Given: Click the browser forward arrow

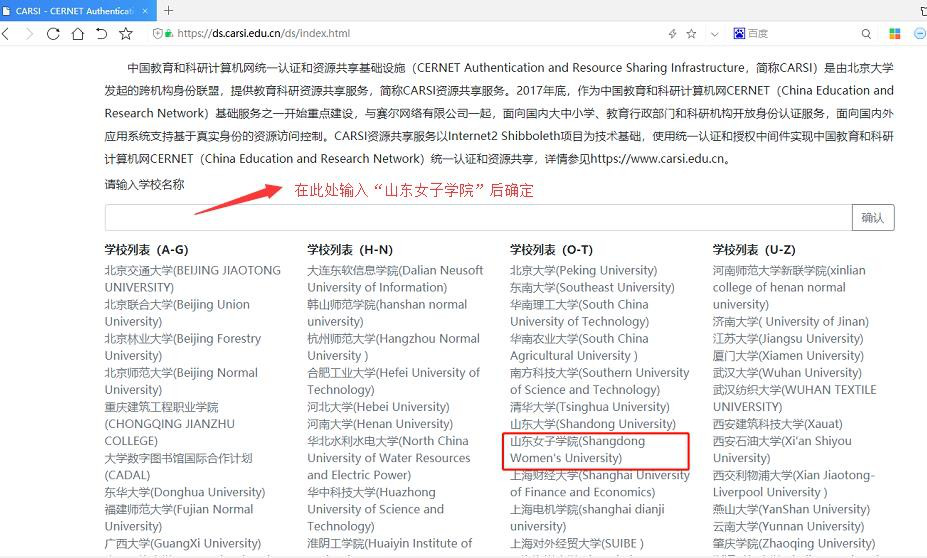Looking at the screenshot, I should coord(29,33).
